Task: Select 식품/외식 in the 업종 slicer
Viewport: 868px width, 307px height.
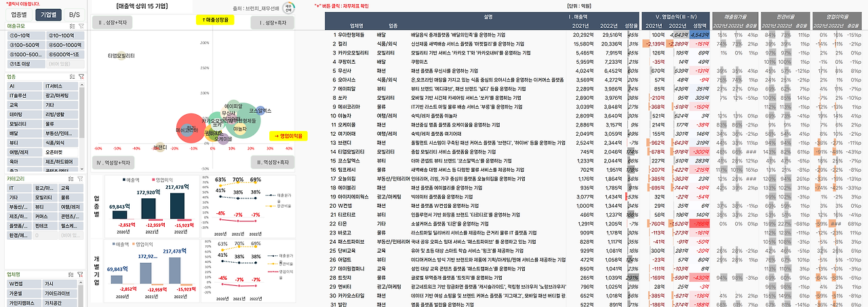Action: (x=60, y=144)
